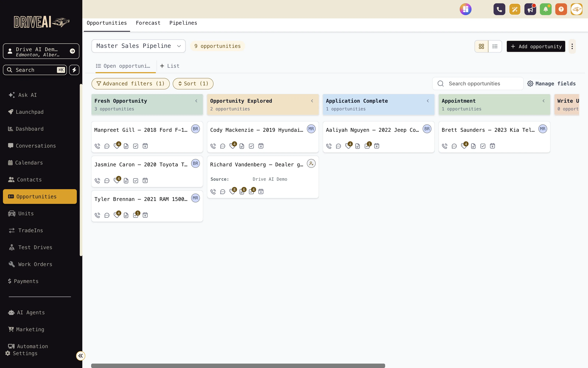This screenshot has height=368, width=588.
Task: Open AI Agents in the sidebar
Action: [x=40, y=312]
